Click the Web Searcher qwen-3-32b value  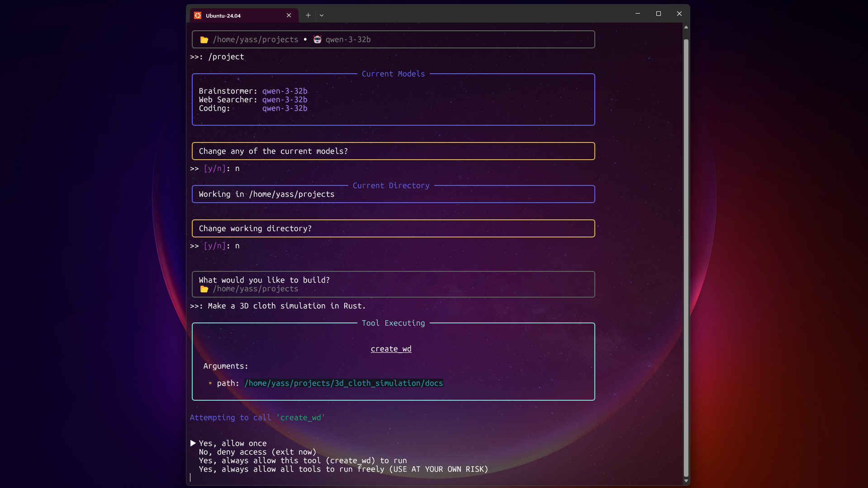(x=285, y=99)
